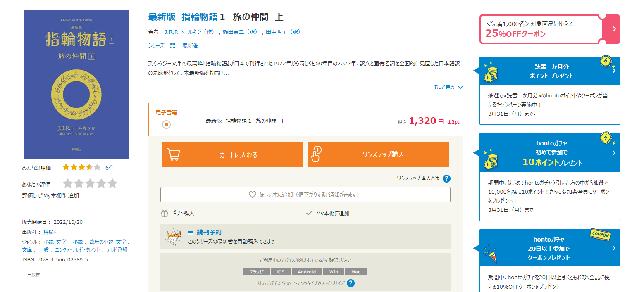Open publisher 評論社 link
Viewport: 644px width, 292px height.
click(51, 232)
